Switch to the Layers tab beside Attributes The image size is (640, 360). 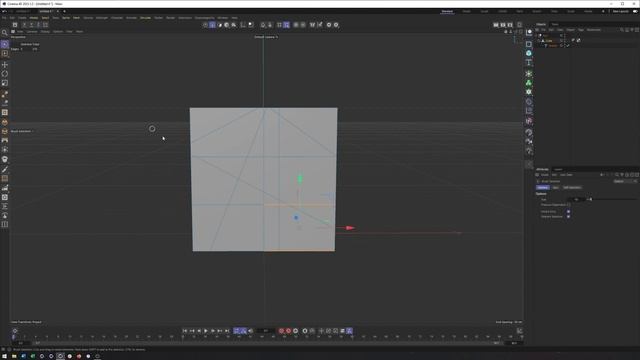(x=558, y=169)
